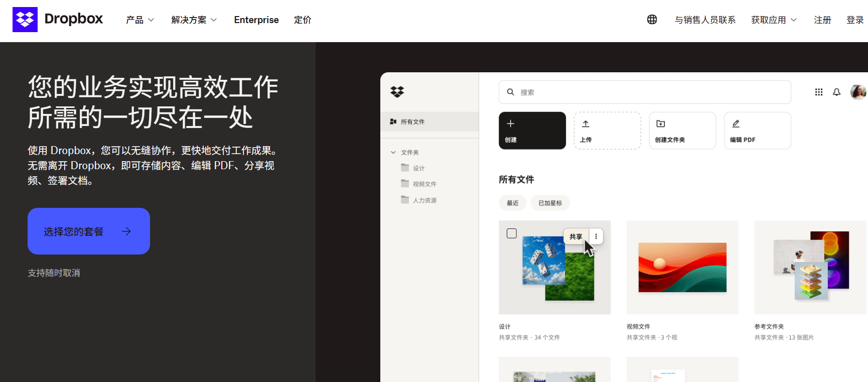
Task: Click the 共享 button on 设计 card
Action: tap(576, 236)
